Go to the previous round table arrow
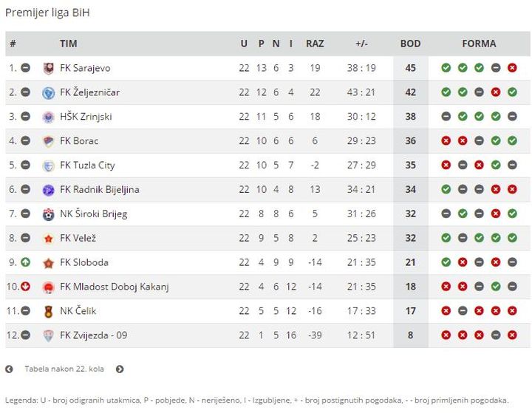 9,369
